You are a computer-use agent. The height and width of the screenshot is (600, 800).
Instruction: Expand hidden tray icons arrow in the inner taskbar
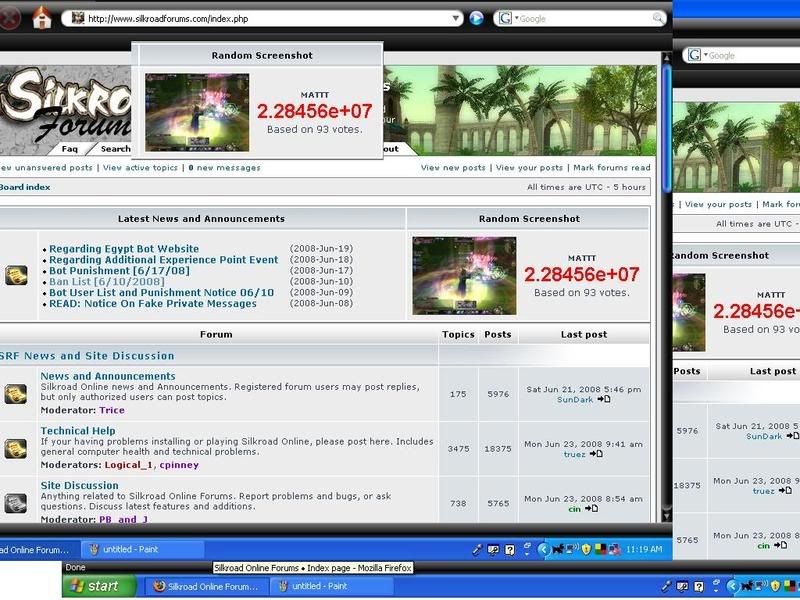click(543, 549)
